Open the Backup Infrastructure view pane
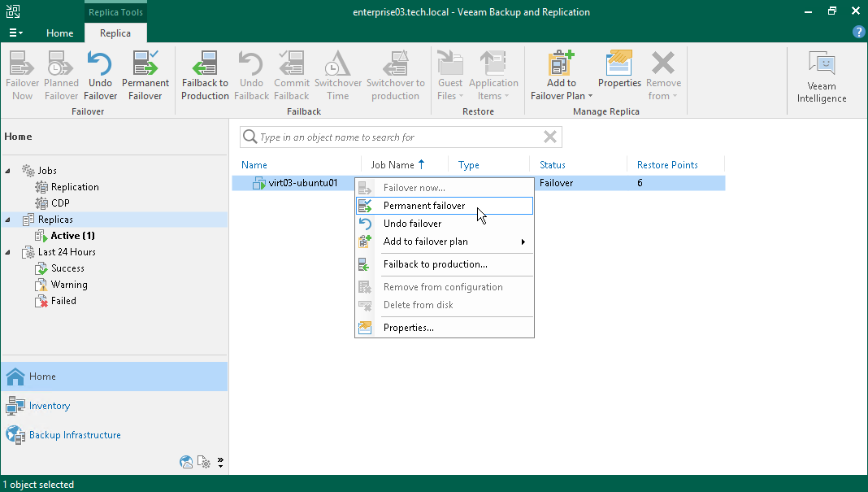This screenshot has width=868, height=492. tap(115, 435)
